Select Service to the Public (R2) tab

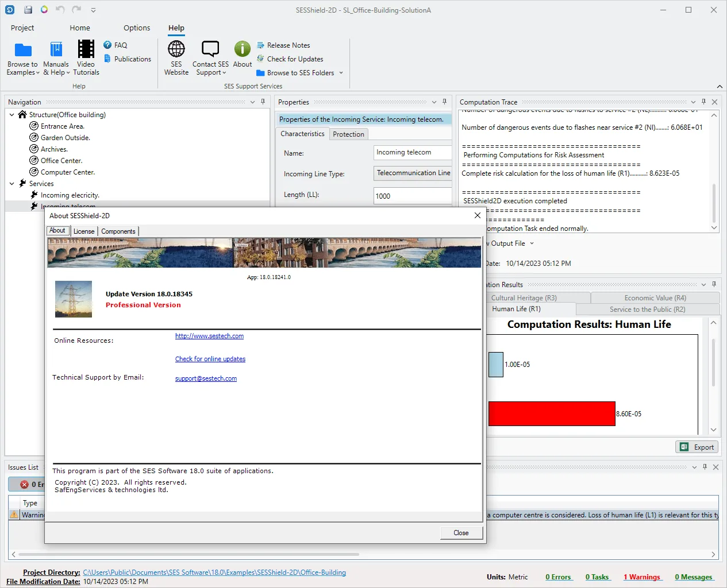(x=647, y=309)
